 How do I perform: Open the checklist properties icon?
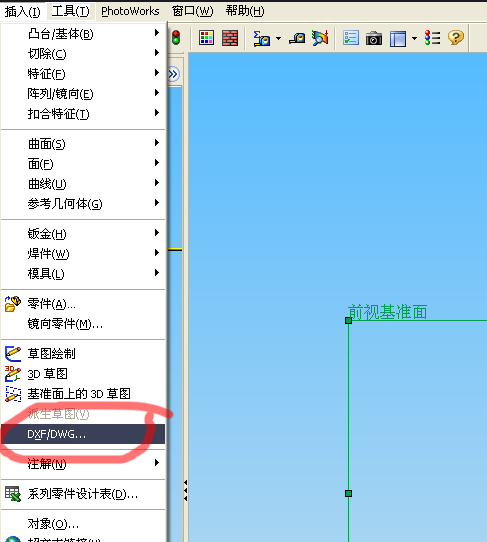coord(351,38)
